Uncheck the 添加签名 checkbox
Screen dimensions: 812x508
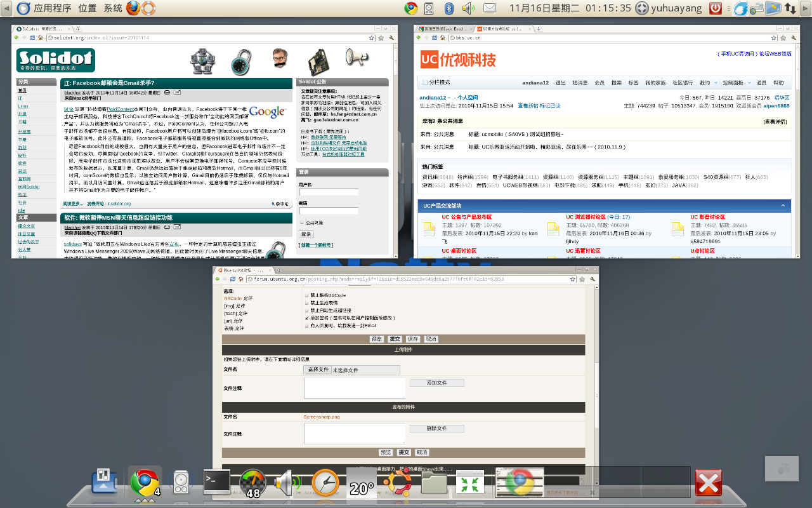pos(307,318)
